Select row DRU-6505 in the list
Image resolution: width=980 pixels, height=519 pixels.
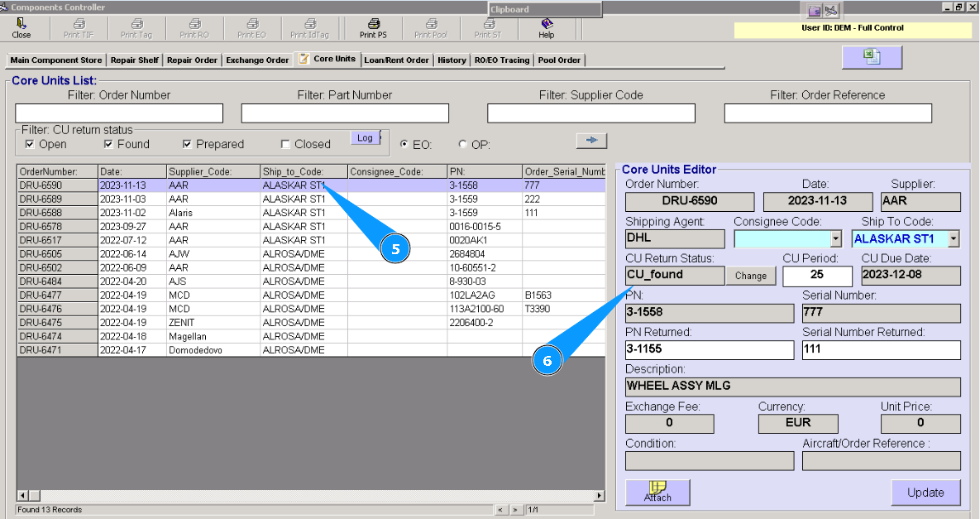click(x=311, y=254)
